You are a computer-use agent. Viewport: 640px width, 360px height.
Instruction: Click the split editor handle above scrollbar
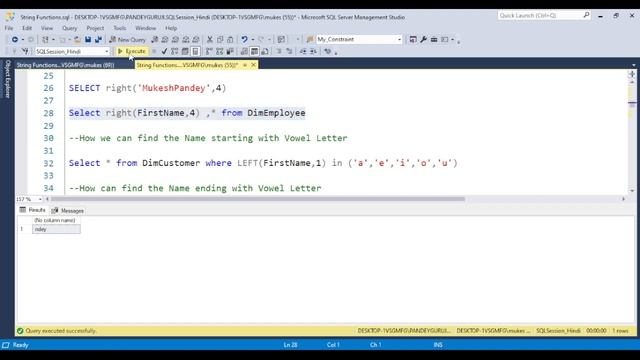[632, 74]
